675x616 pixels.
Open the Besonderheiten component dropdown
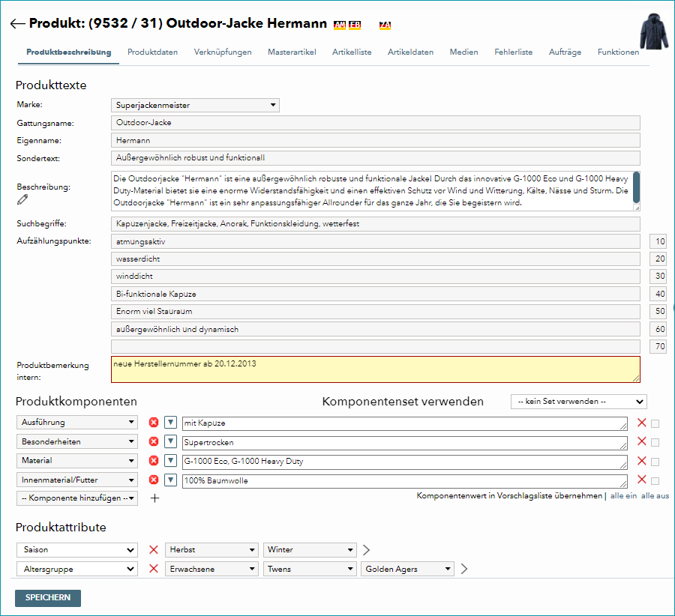click(77, 441)
